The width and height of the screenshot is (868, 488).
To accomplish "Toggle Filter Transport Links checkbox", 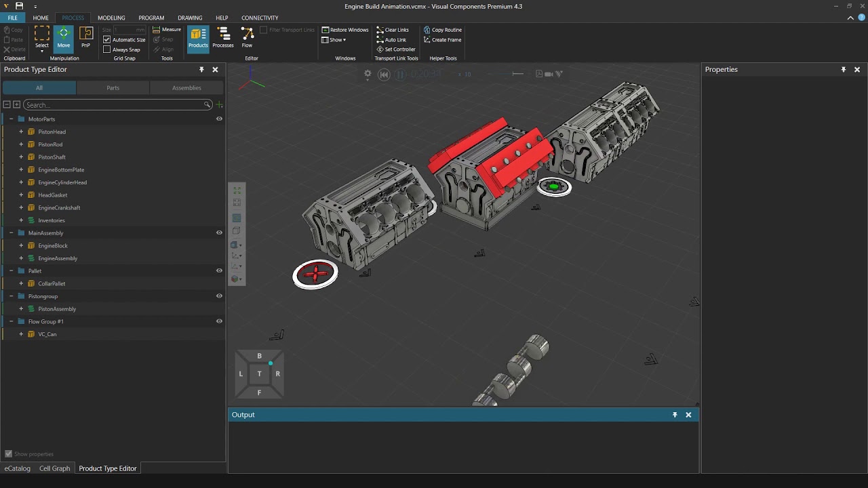I will pyautogui.click(x=264, y=30).
